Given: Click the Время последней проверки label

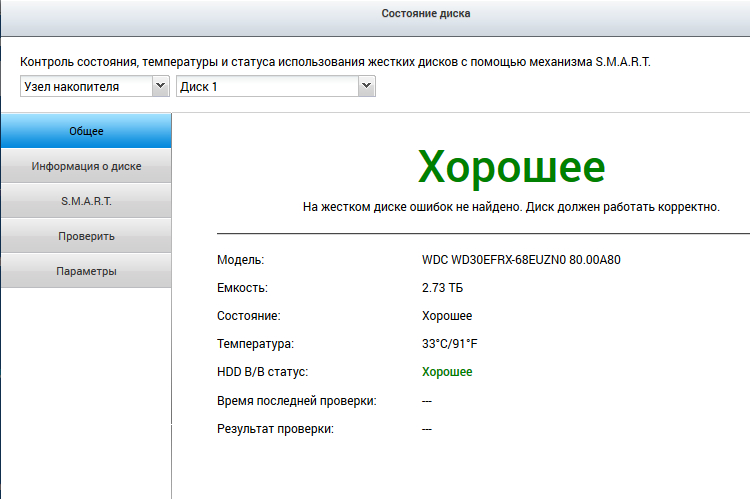Looking at the screenshot, I should (296, 400).
